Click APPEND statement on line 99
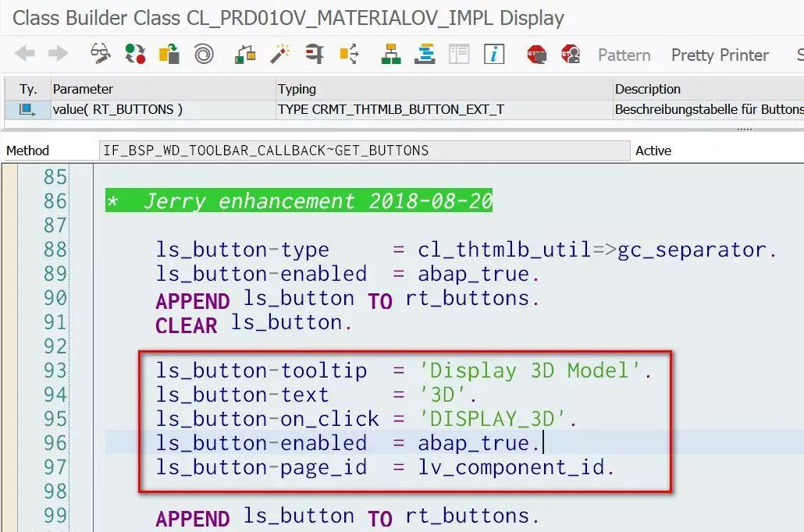Image resolution: width=804 pixels, height=532 pixels. pos(347,517)
